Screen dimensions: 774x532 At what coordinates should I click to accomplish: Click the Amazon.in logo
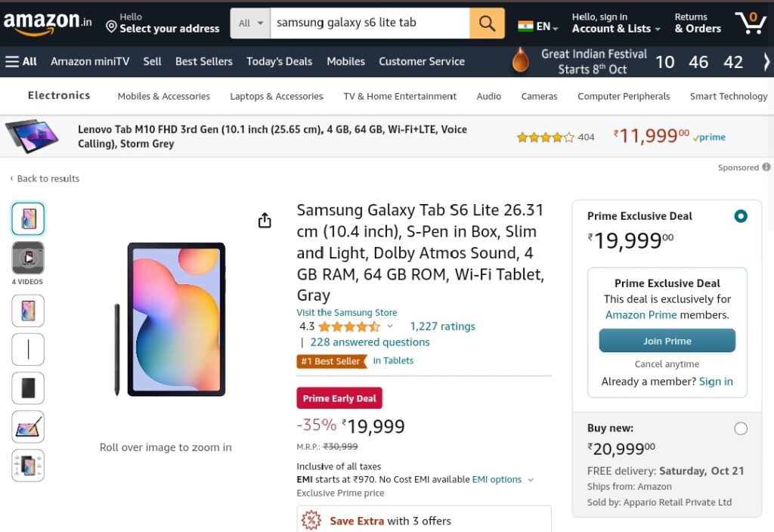[x=48, y=23]
